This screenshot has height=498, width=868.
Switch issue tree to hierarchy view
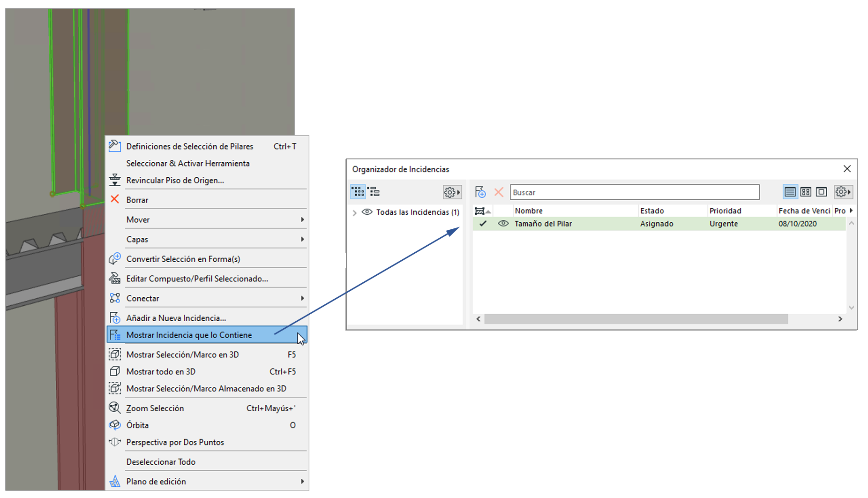(374, 192)
